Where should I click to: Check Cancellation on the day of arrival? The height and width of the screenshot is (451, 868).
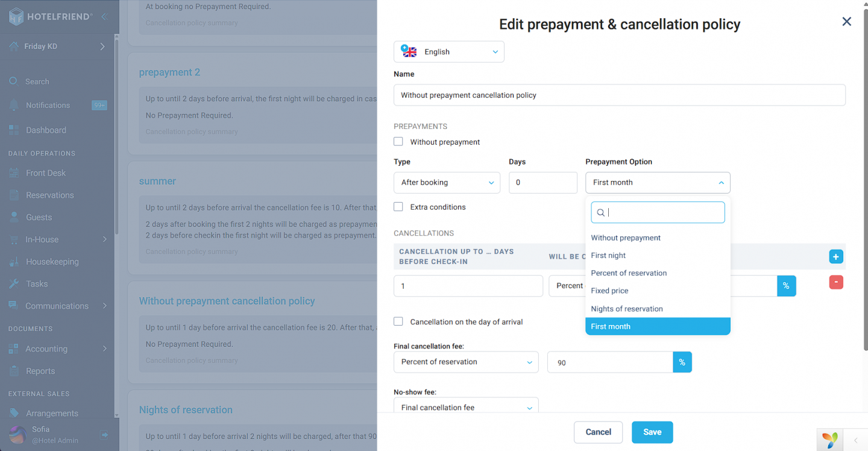coord(398,321)
